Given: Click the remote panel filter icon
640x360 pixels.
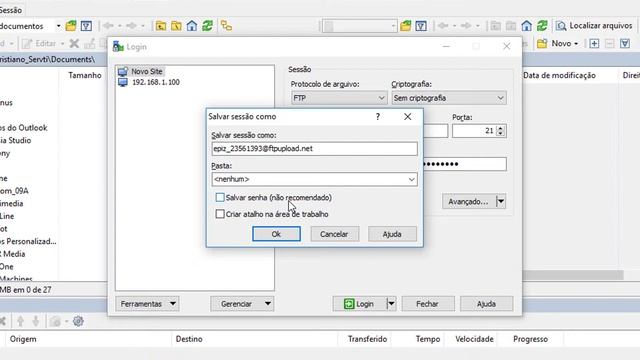Looking at the screenshot, I should click(421, 26).
